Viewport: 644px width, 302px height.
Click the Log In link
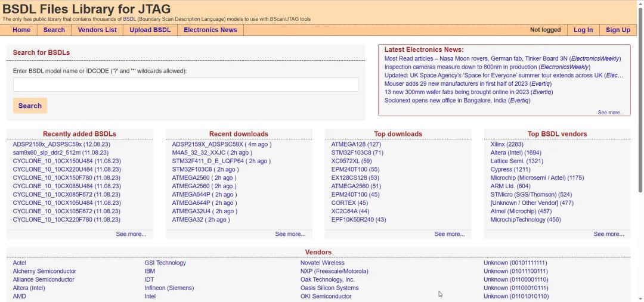click(583, 30)
